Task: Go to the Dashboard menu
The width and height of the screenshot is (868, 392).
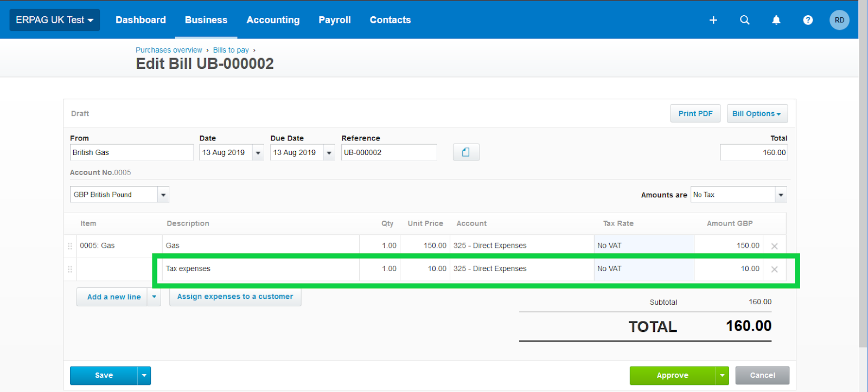Action: click(141, 20)
